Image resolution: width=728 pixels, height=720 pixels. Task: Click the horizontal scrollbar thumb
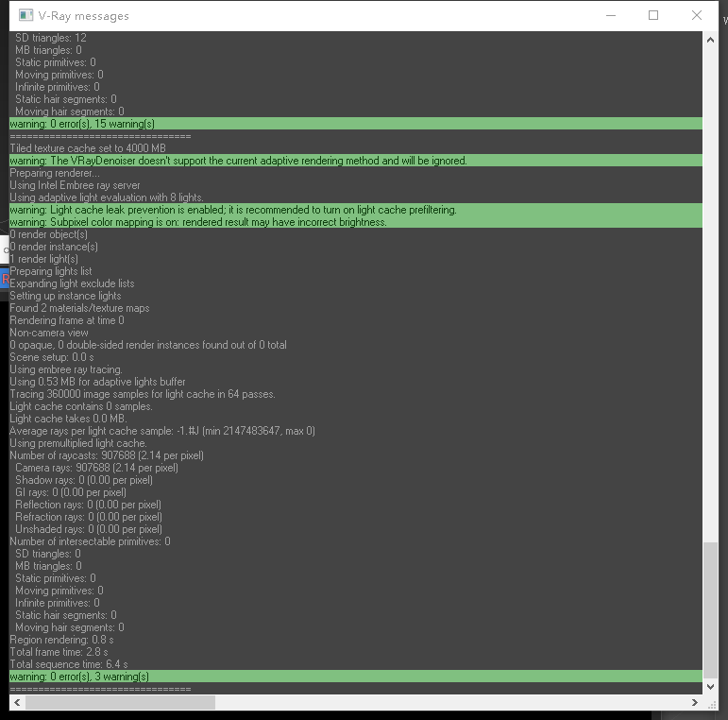click(x=120, y=702)
